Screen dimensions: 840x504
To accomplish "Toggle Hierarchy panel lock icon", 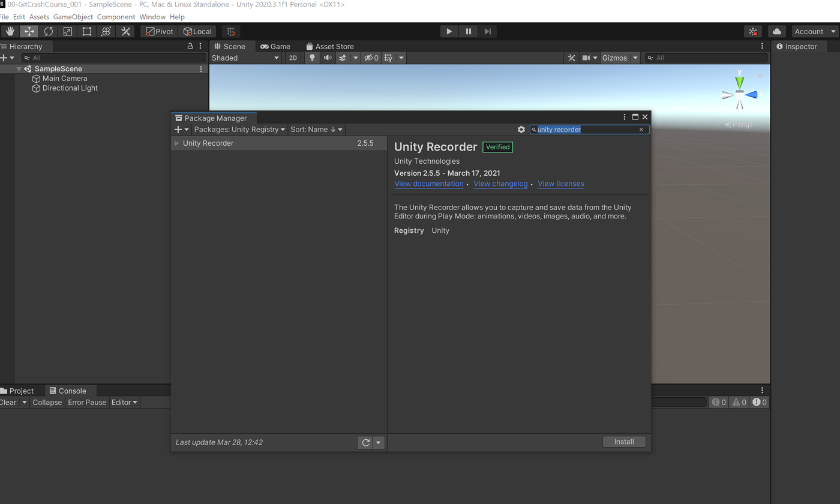I will coord(190,46).
